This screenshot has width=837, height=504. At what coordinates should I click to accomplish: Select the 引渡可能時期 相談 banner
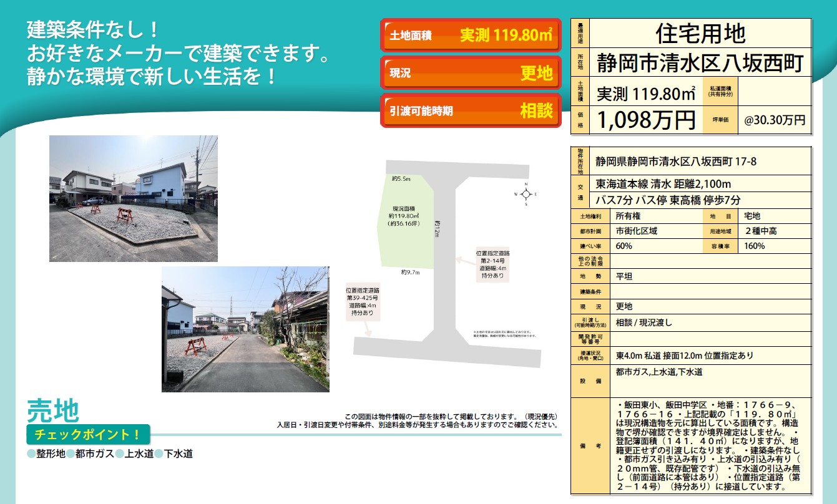click(471, 111)
